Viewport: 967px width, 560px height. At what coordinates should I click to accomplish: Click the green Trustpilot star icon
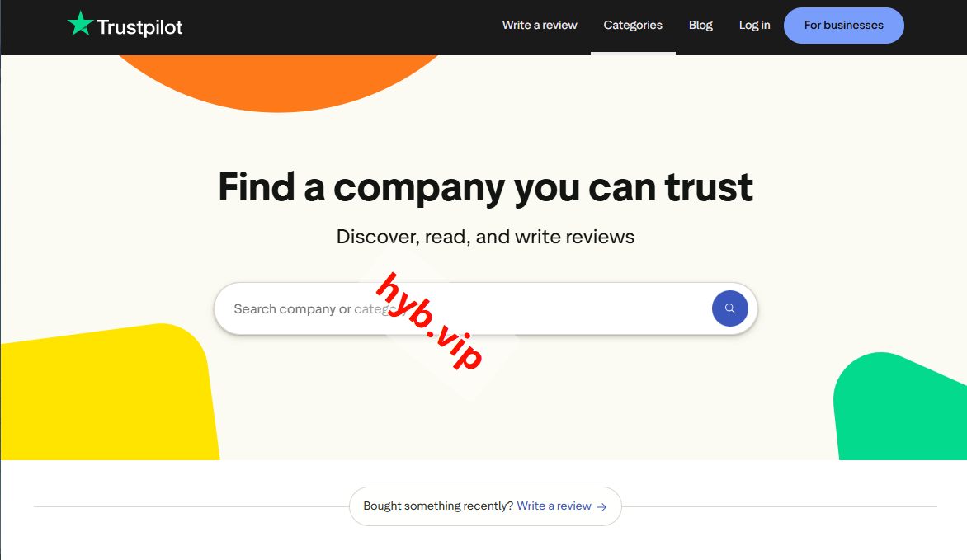tap(79, 24)
